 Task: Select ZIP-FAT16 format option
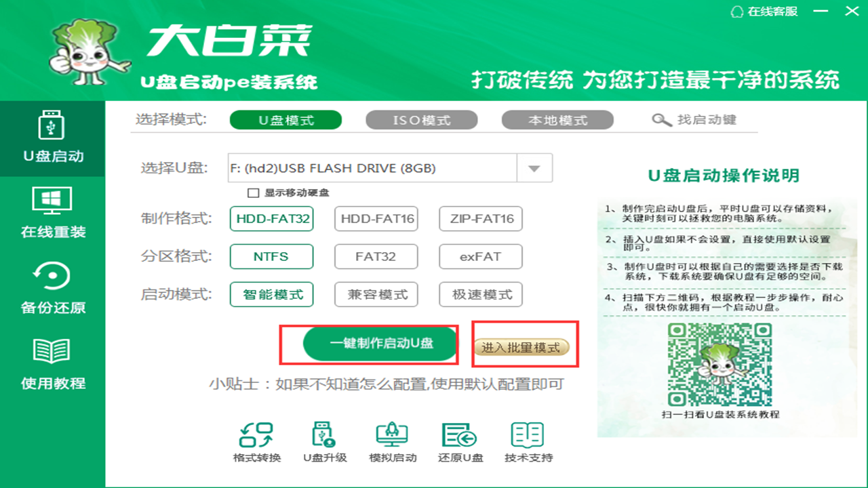481,219
